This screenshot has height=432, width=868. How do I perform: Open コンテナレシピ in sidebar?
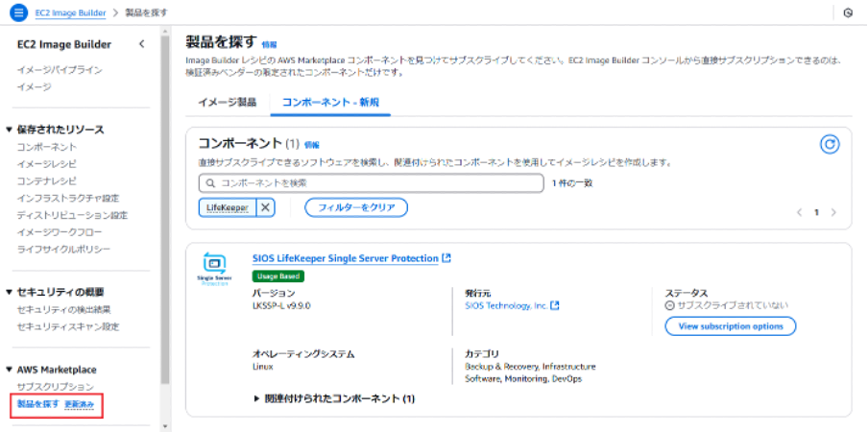47,180
